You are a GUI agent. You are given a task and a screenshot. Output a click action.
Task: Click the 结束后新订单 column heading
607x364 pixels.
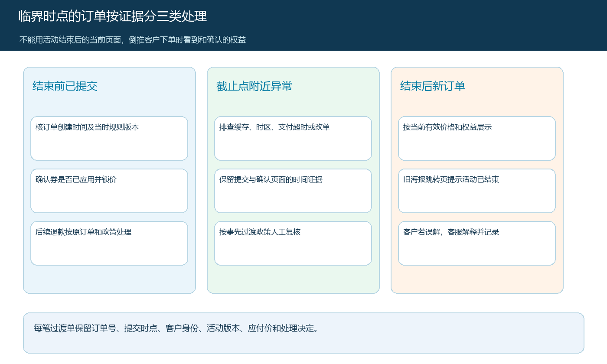pos(433,86)
